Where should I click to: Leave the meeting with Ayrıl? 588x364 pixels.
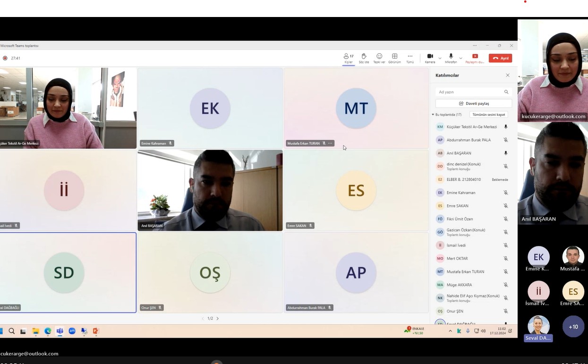pyautogui.click(x=501, y=59)
